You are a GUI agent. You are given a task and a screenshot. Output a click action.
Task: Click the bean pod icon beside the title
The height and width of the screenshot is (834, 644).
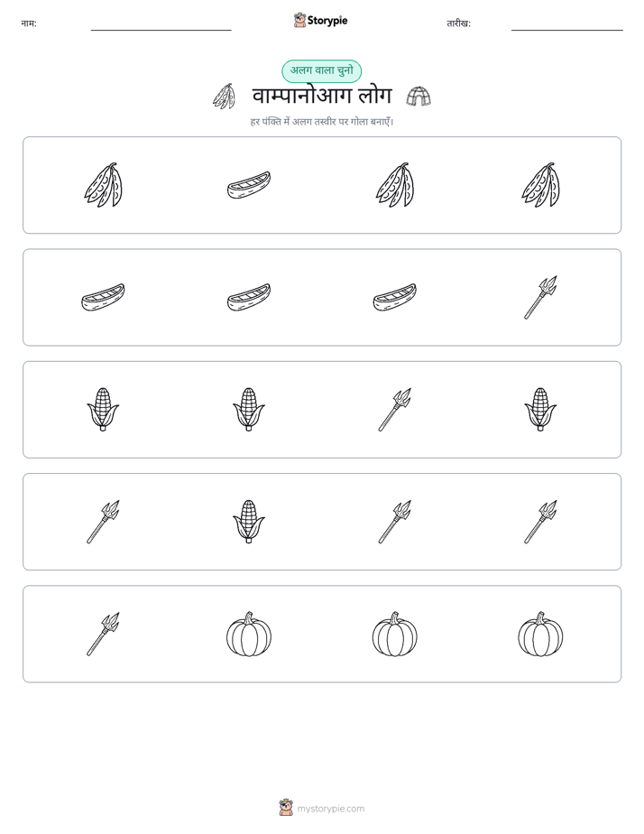[x=225, y=97]
